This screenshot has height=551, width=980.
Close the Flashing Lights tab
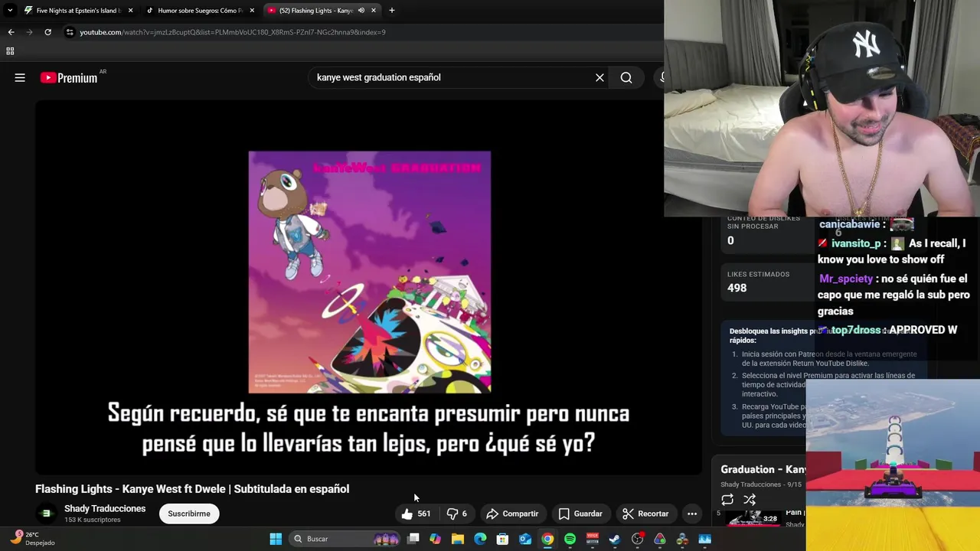374,11
